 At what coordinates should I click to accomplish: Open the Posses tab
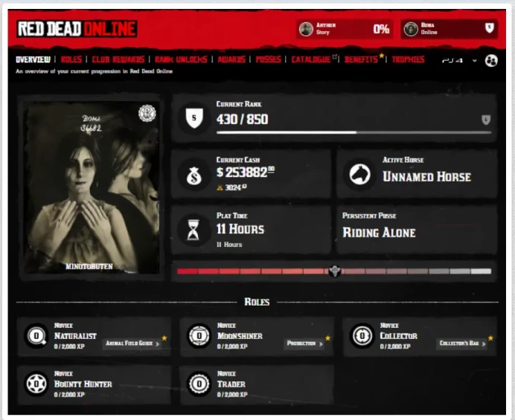click(268, 59)
